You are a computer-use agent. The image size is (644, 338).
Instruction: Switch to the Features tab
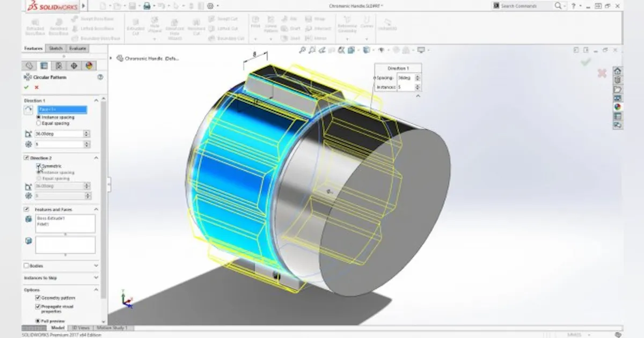(33, 48)
